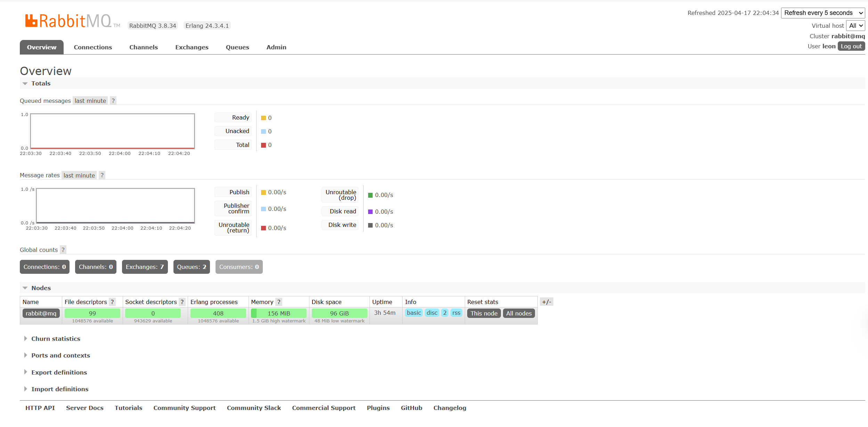The image size is (868, 427).
Task: Switch to the Queues tab
Action: [237, 47]
